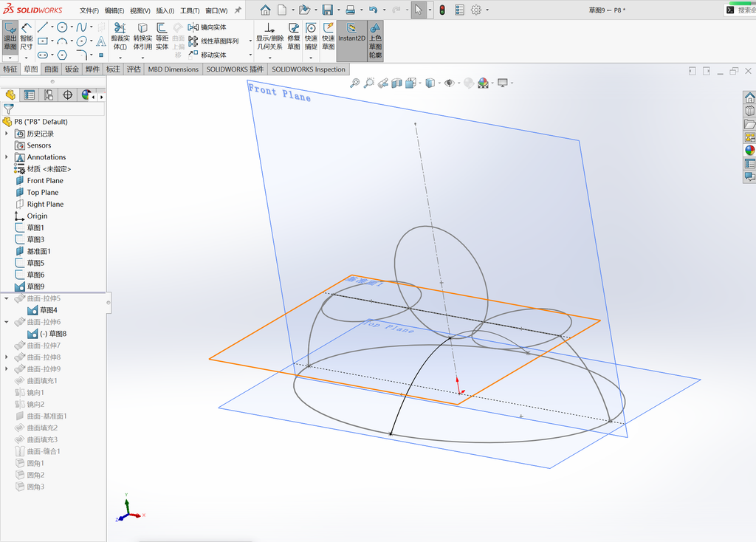756x542 pixels.
Task: Click the Rebuild traffic light icon
Action: (x=442, y=10)
